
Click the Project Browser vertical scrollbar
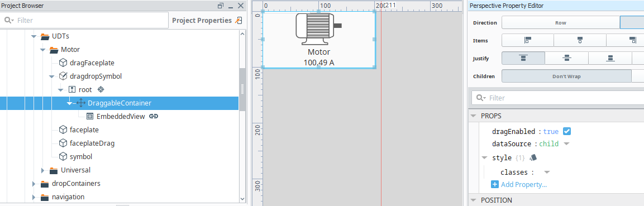tap(242, 89)
